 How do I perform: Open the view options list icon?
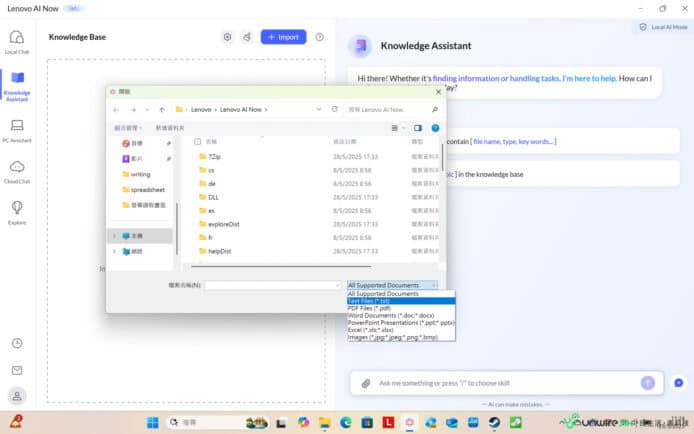[394, 128]
